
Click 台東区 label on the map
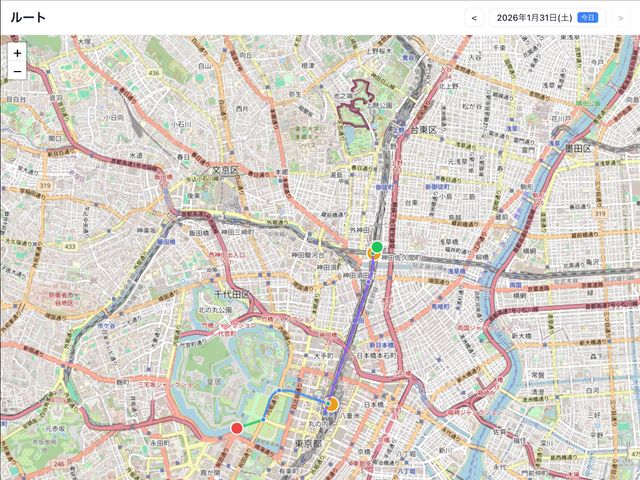coord(412,130)
